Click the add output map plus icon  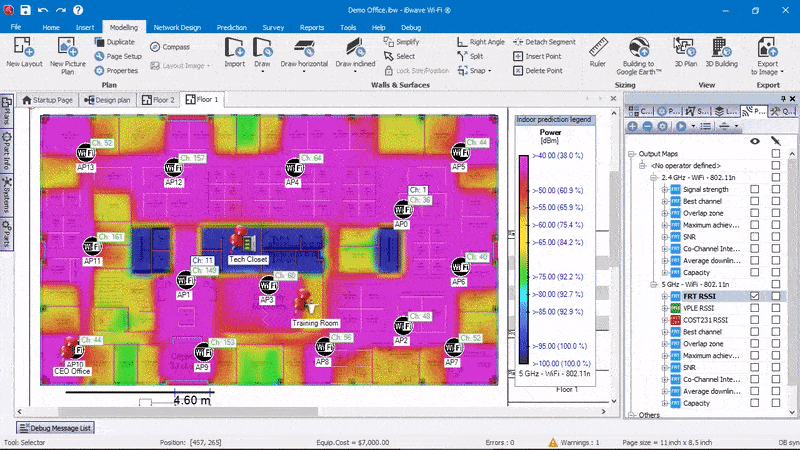point(633,126)
